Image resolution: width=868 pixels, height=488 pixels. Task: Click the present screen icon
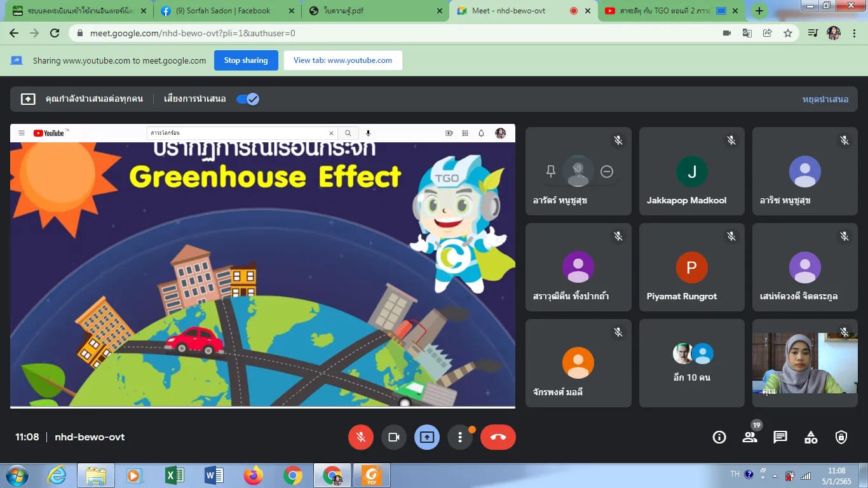point(426,437)
